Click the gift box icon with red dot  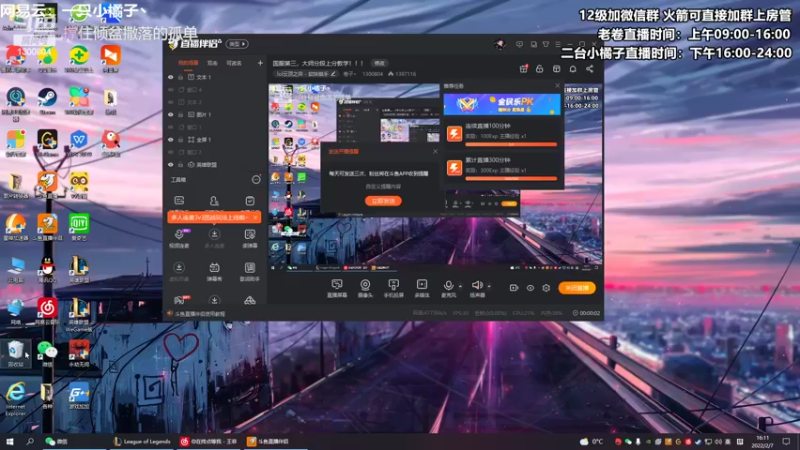523,69
